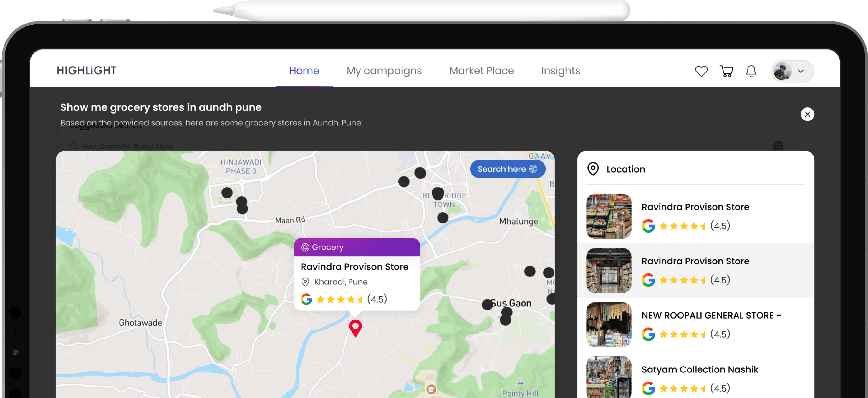Image resolution: width=868 pixels, height=398 pixels.
Task: Close the search results panel
Action: click(807, 114)
